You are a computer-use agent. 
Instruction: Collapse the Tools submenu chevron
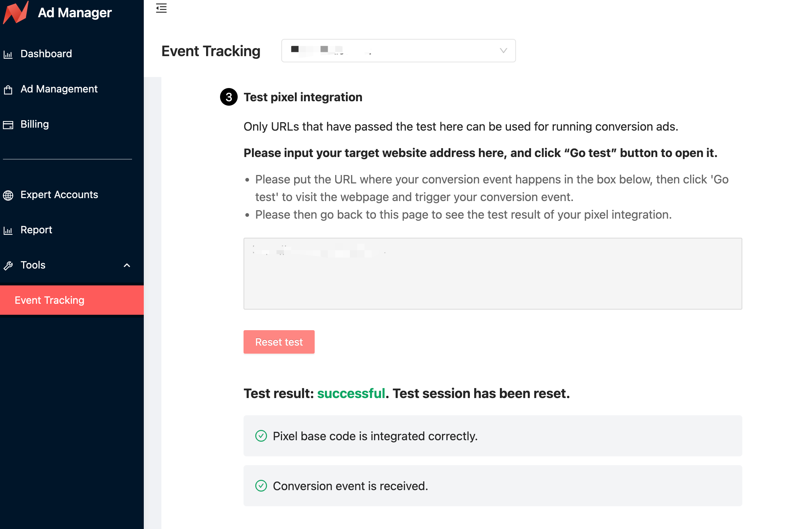127,265
